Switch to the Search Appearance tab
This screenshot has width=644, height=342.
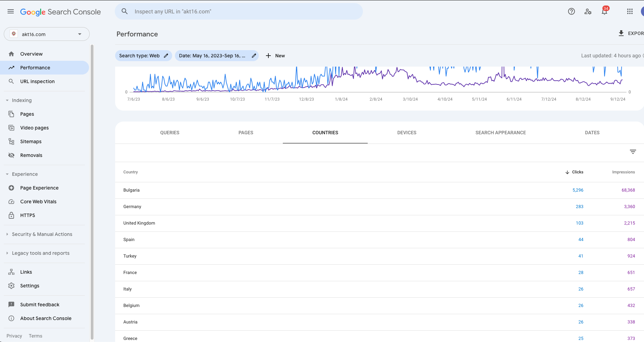(x=501, y=133)
